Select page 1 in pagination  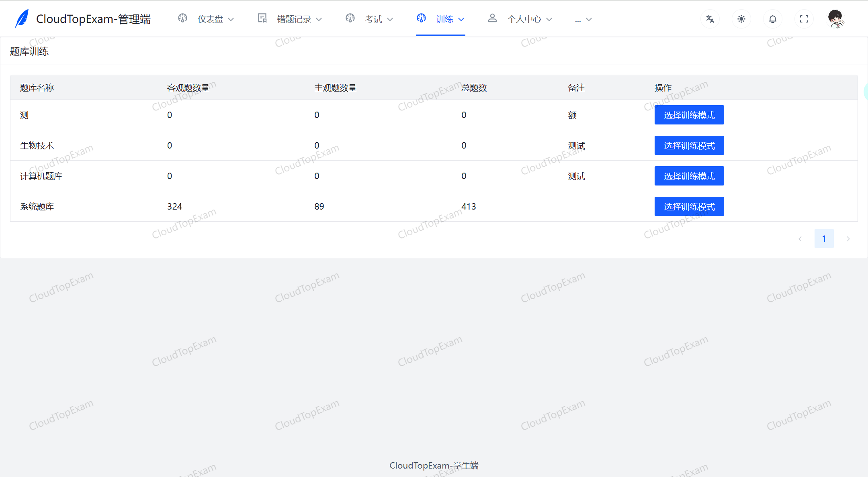(824, 238)
